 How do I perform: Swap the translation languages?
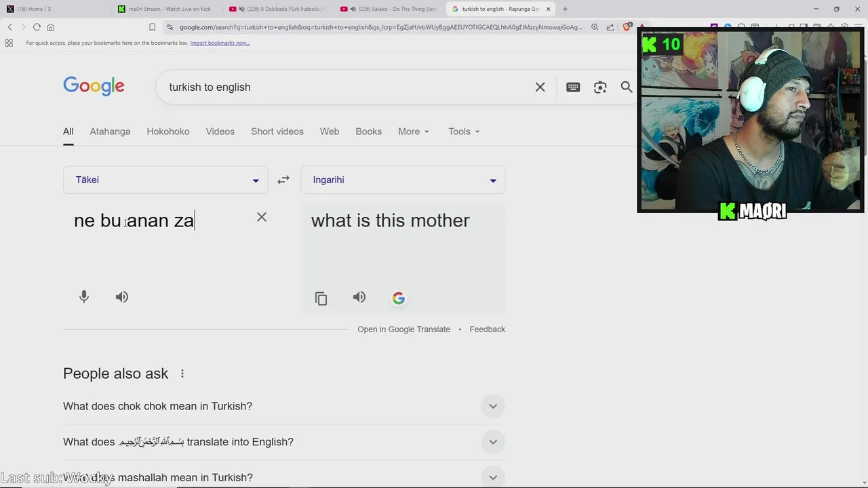click(x=283, y=180)
